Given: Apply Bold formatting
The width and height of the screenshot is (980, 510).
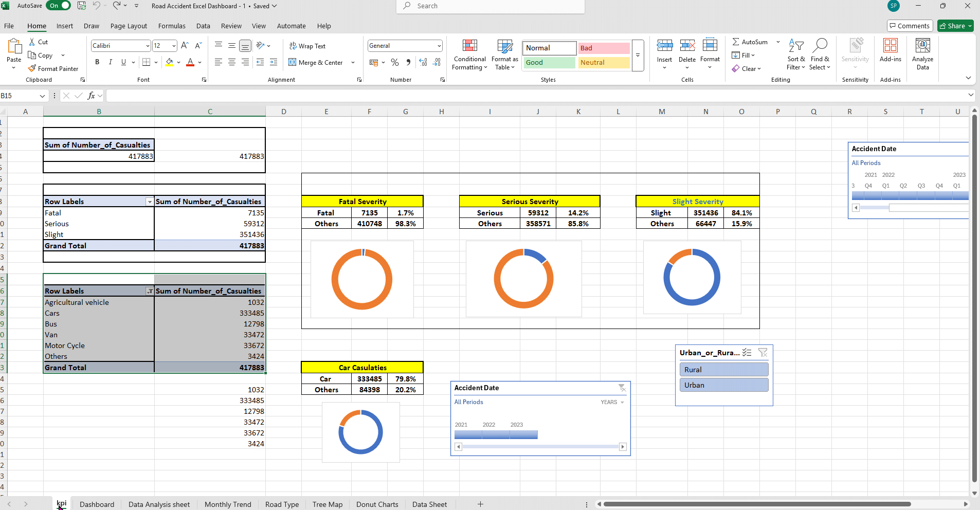Looking at the screenshot, I should click(x=97, y=62).
